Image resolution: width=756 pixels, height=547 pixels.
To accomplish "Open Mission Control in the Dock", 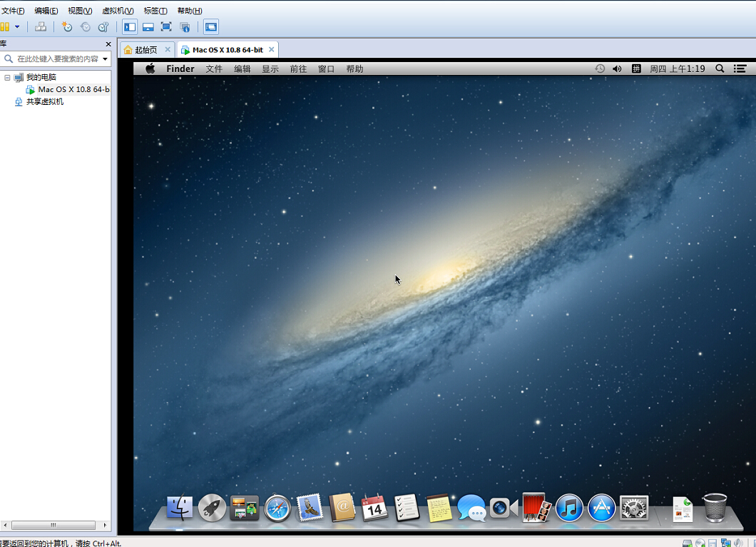I will click(x=245, y=508).
